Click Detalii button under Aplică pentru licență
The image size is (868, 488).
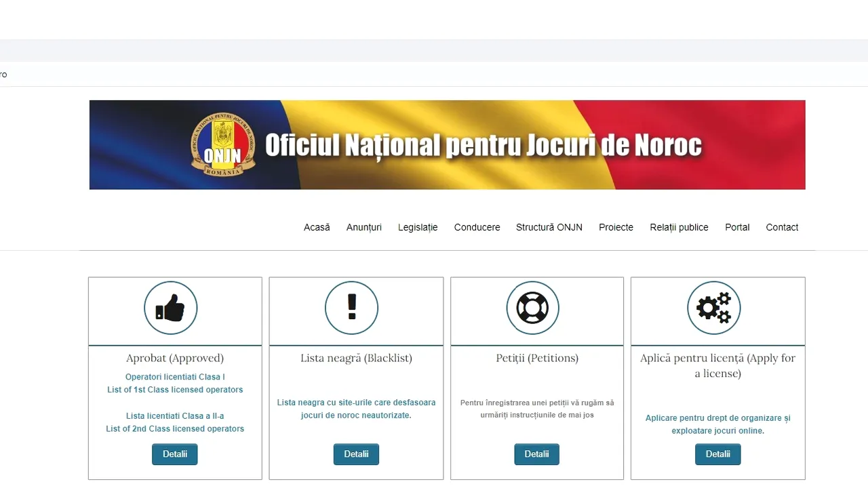point(717,454)
